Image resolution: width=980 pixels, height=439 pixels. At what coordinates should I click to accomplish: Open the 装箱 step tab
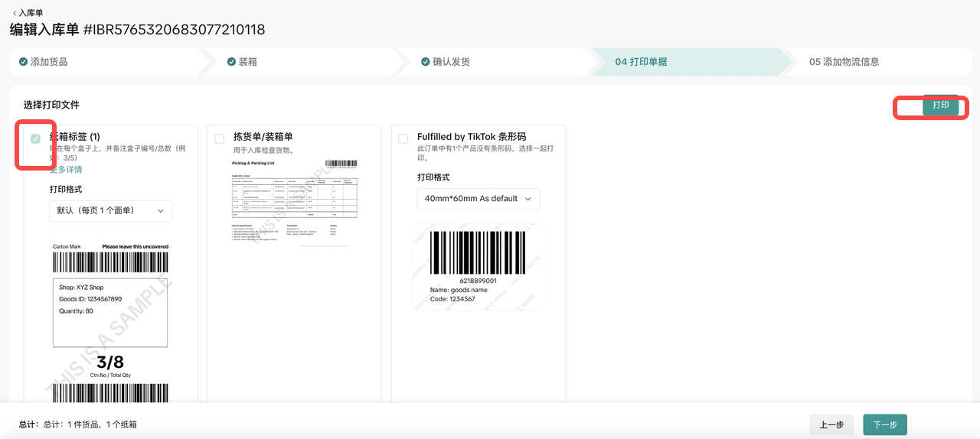[x=247, y=62]
